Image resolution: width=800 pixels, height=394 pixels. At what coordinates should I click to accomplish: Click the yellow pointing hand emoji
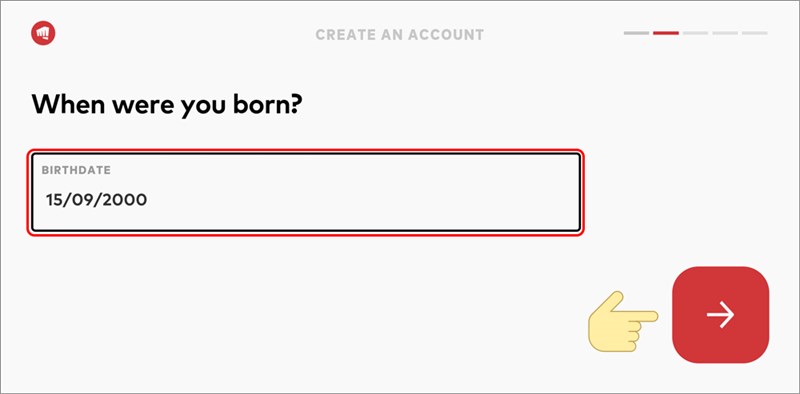tap(623, 322)
